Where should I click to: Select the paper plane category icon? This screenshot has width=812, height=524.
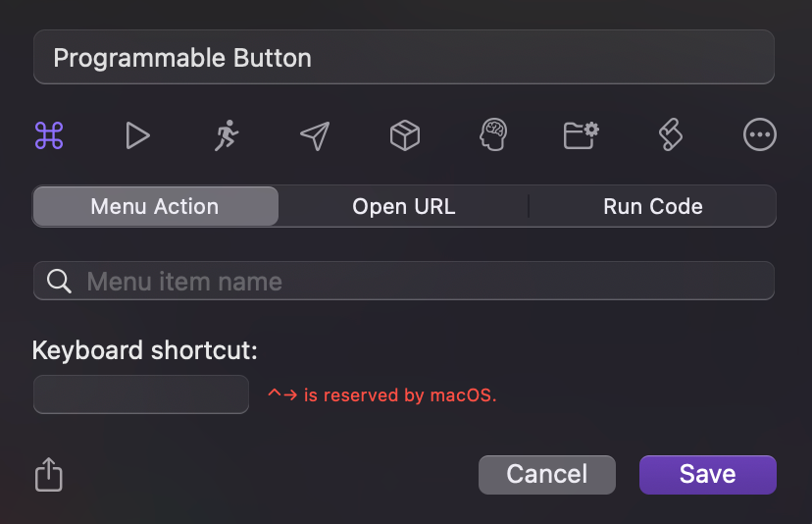point(314,135)
